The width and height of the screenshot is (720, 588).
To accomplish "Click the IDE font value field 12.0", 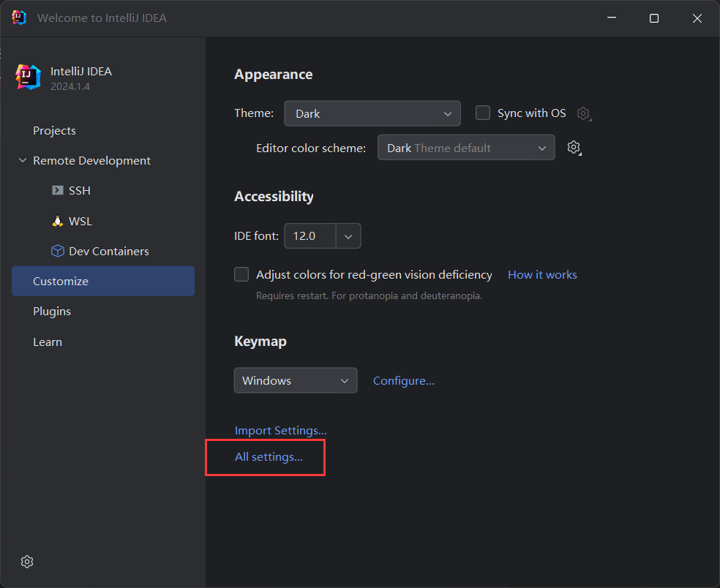I will tap(310, 236).
